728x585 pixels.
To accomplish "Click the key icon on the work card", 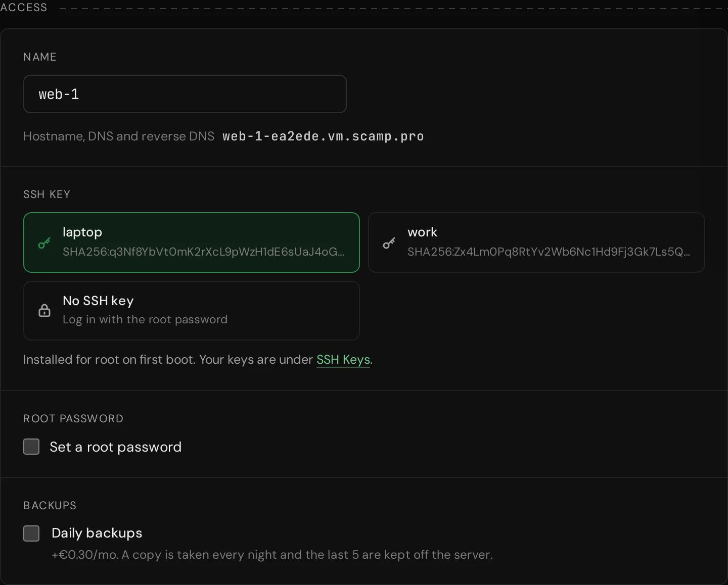I will point(389,243).
